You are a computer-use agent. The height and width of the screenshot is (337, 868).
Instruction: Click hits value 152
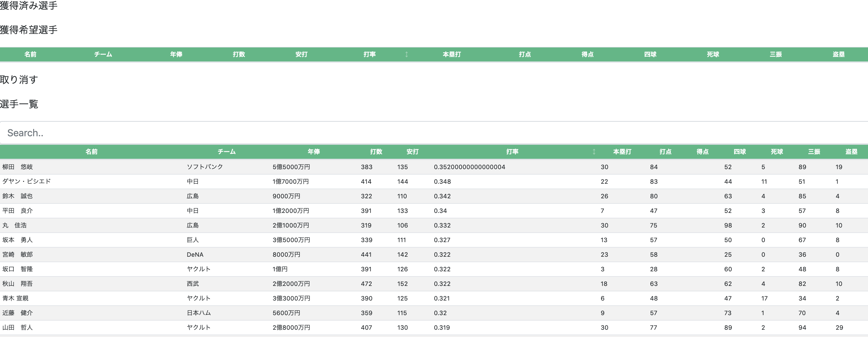click(x=403, y=284)
